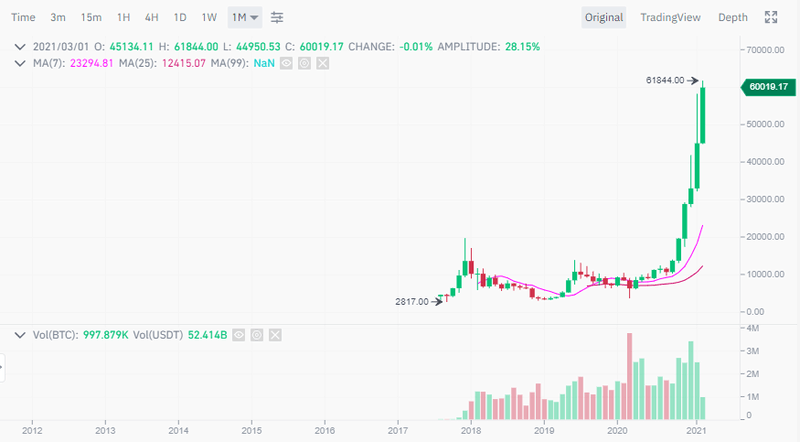Toggle volume indicator visibility eye
Screen dimensions: 800x442
(x=239, y=335)
